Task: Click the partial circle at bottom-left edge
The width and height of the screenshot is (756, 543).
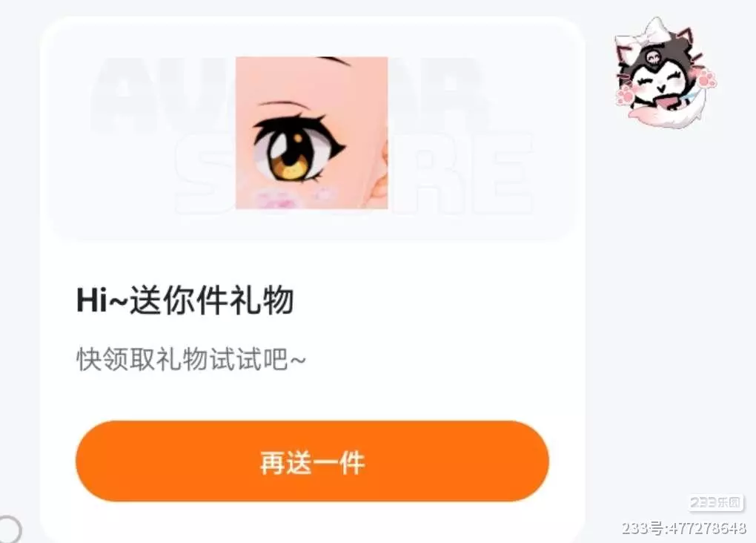Action: tap(10, 529)
